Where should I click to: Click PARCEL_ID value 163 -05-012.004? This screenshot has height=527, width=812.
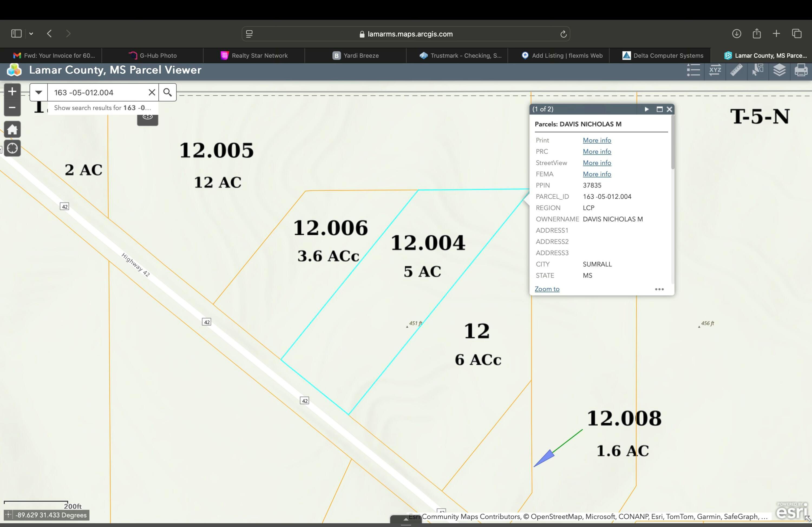click(x=607, y=196)
